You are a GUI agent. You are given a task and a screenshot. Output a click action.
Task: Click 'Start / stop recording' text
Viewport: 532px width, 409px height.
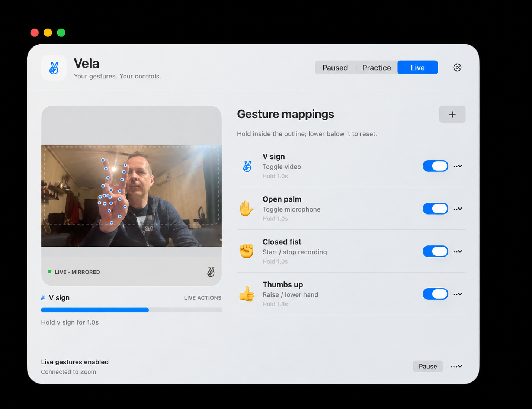tap(295, 252)
